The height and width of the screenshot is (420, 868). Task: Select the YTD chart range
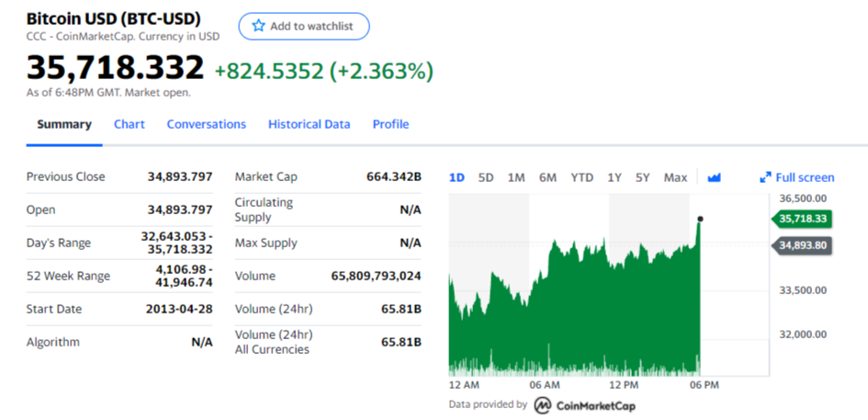(x=581, y=178)
